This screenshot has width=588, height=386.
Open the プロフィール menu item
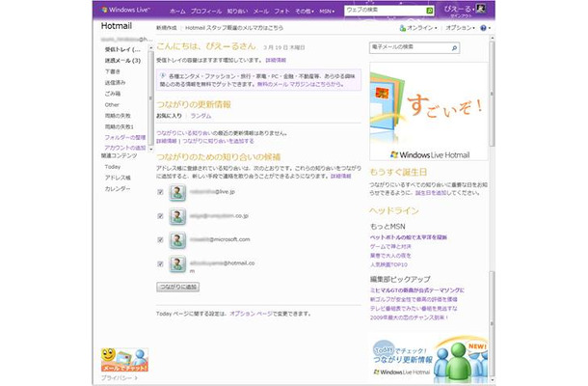tap(206, 12)
